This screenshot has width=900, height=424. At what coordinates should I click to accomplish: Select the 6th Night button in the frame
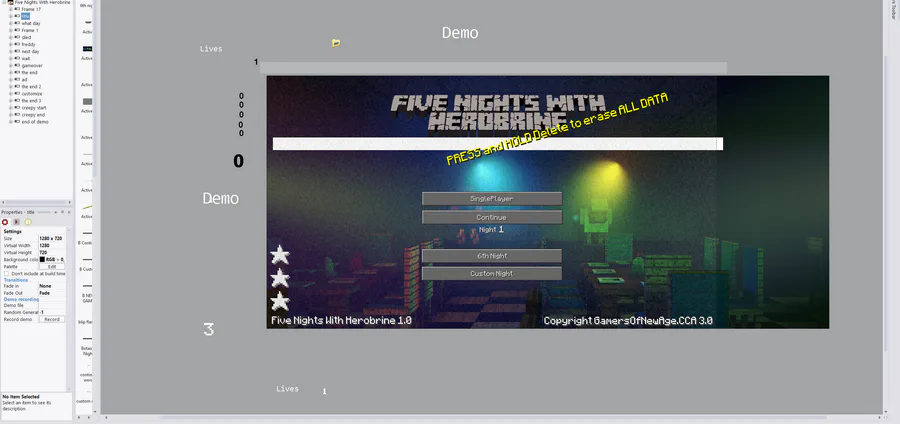coord(492,256)
